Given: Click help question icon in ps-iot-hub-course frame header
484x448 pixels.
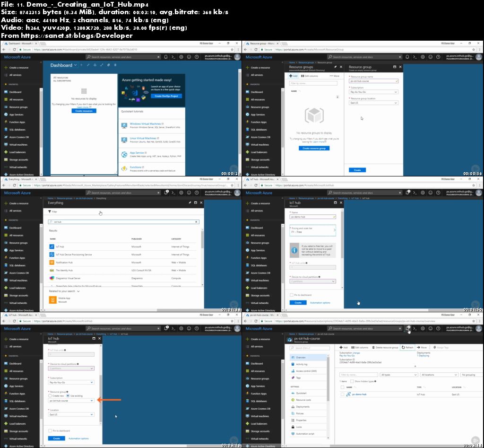Looking at the screenshot, I should click(x=438, y=328).
